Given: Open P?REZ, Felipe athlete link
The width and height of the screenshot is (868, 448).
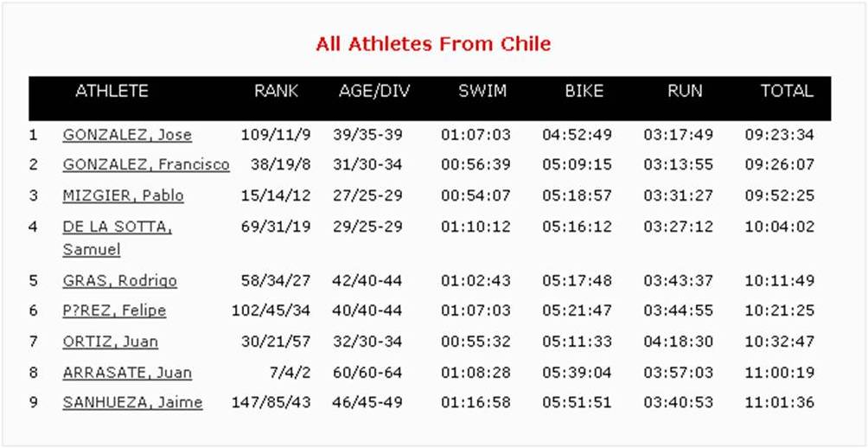Looking at the screenshot, I should click(114, 310).
